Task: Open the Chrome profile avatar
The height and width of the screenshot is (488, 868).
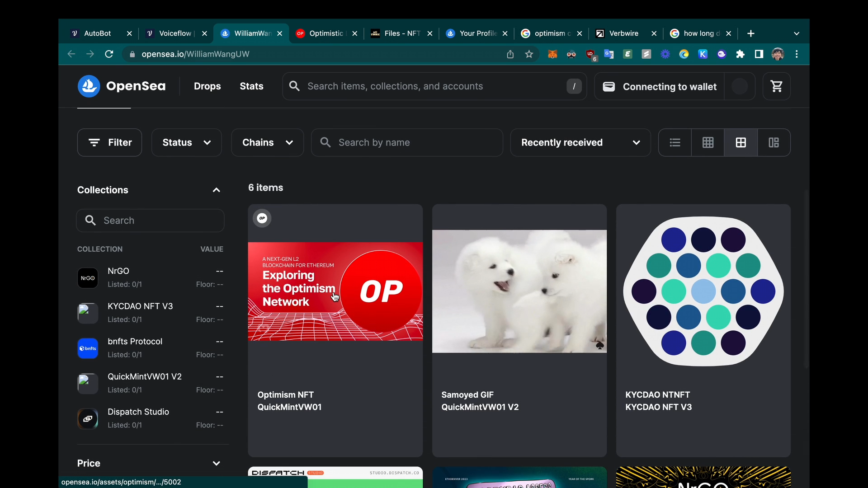Action: tap(778, 54)
